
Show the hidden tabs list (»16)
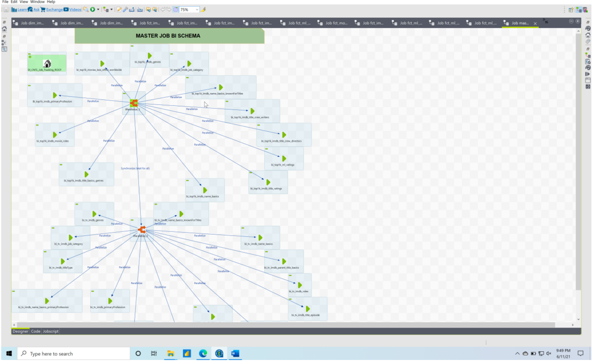[546, 21]
